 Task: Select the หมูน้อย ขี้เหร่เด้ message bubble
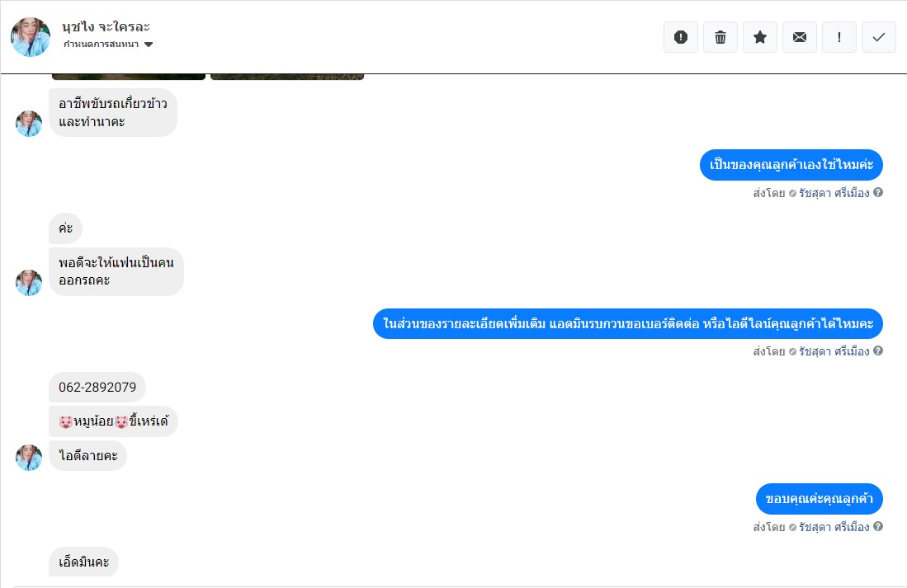[x=113, y=421]
